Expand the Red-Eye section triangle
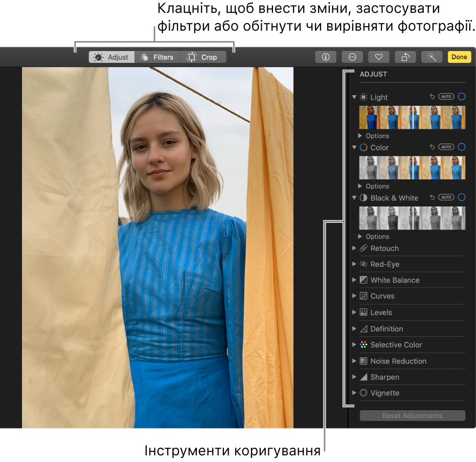This screenshot has width=476, height=462. click(x=354, y=264)
